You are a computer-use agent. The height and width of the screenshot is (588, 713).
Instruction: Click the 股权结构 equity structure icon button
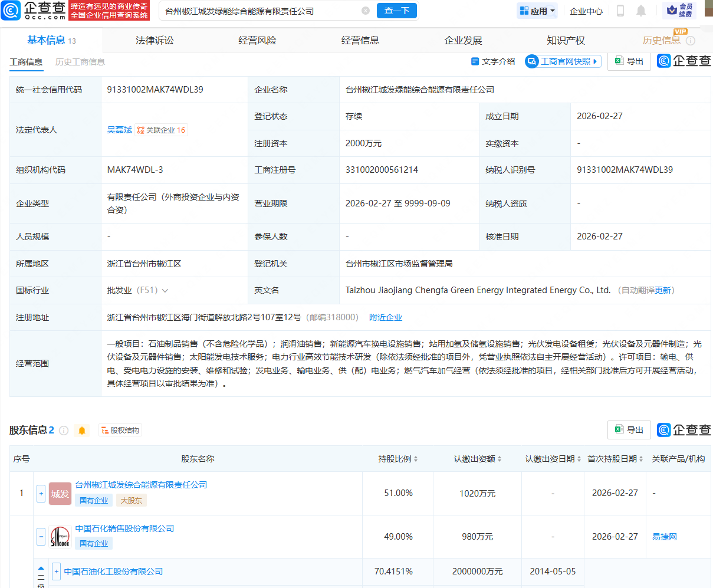click(120, 430)
